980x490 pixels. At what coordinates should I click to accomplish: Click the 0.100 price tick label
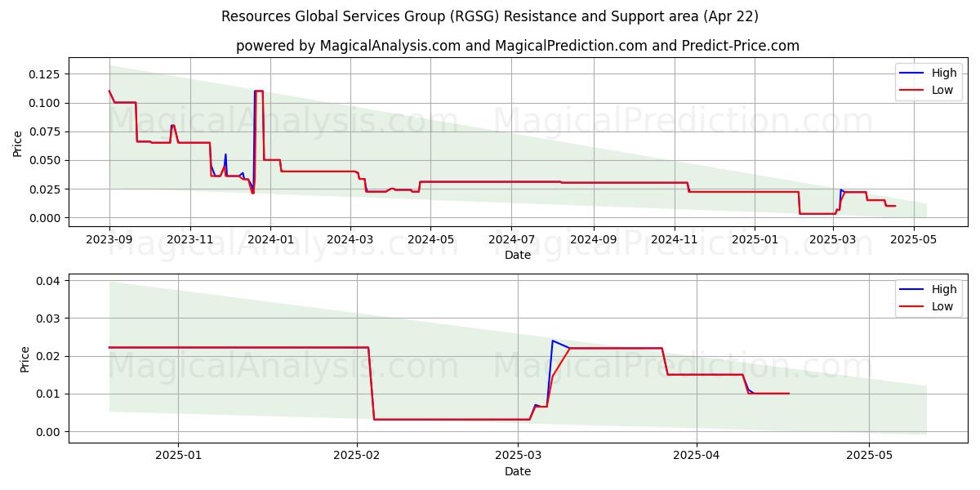[x=46, y=103]
